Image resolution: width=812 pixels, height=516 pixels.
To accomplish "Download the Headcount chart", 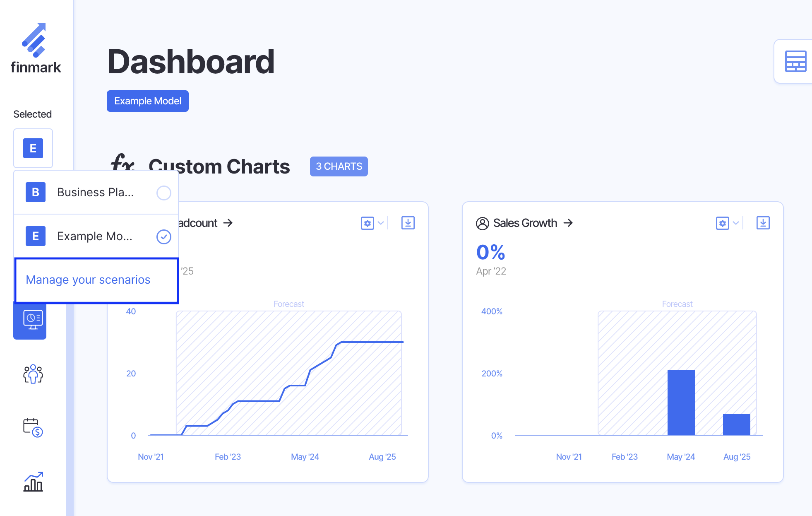I will pyautogui.click(x=408, y=223).
